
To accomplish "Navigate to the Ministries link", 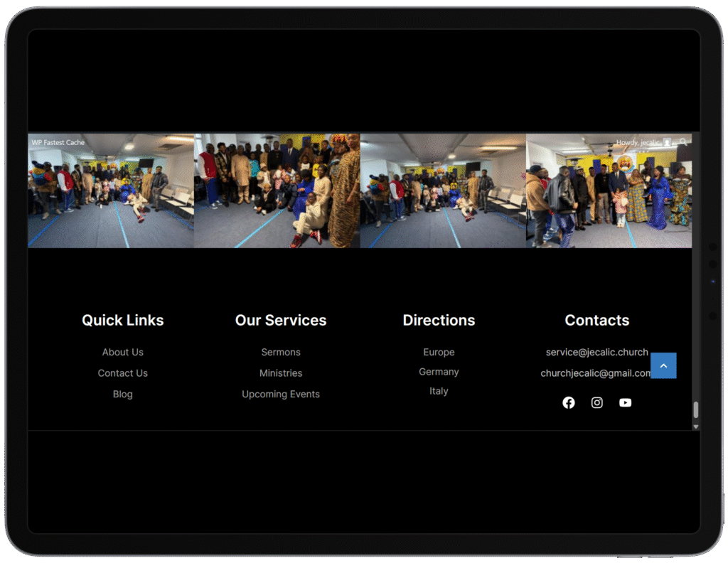I will click(x=281, y=373).
